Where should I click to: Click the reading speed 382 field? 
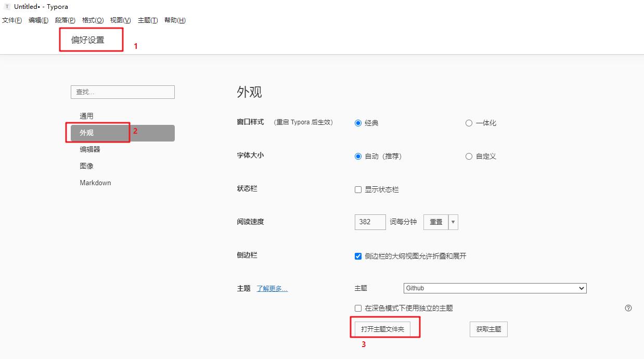370,222
